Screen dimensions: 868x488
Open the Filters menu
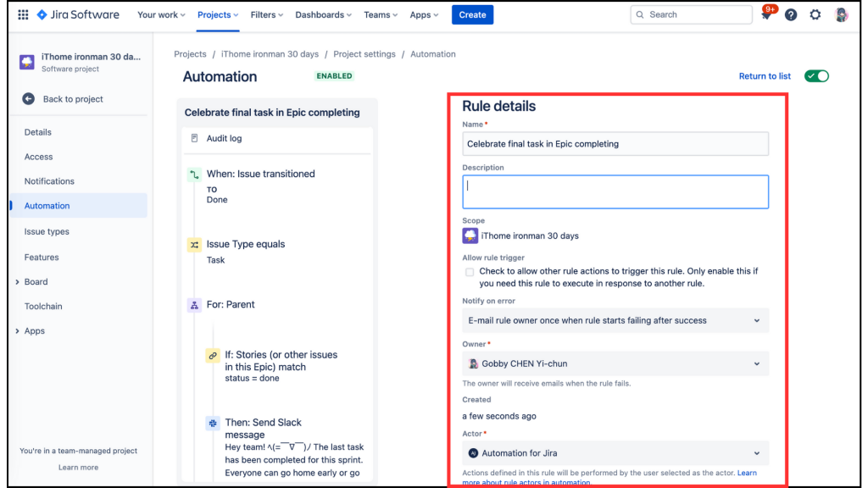(267, 15)
